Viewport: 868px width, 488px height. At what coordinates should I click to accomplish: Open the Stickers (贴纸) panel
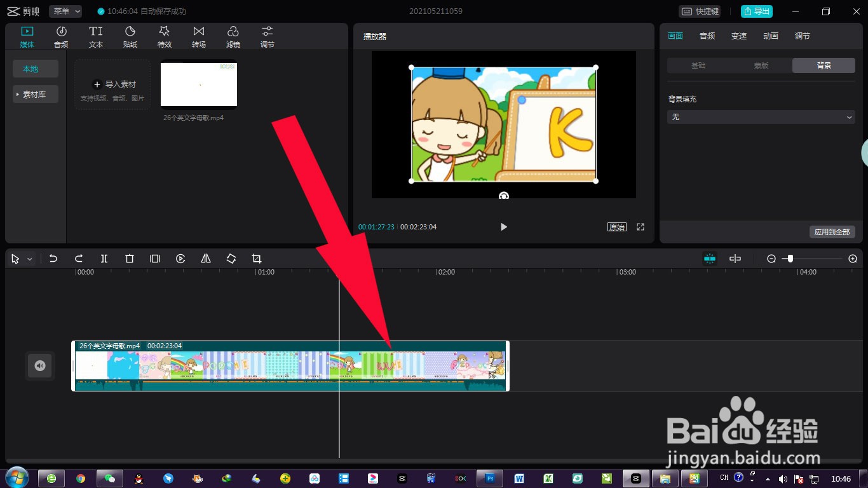(x=130, y=36)
